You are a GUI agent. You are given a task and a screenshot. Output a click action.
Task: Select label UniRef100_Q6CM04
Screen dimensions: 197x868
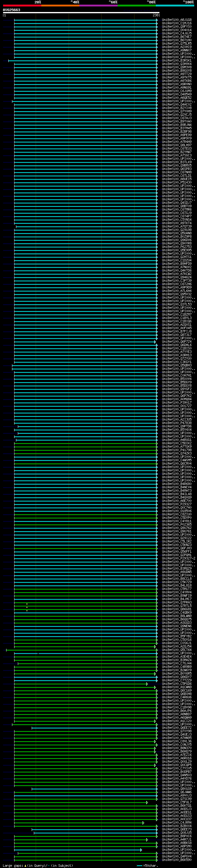coord(177,463)
